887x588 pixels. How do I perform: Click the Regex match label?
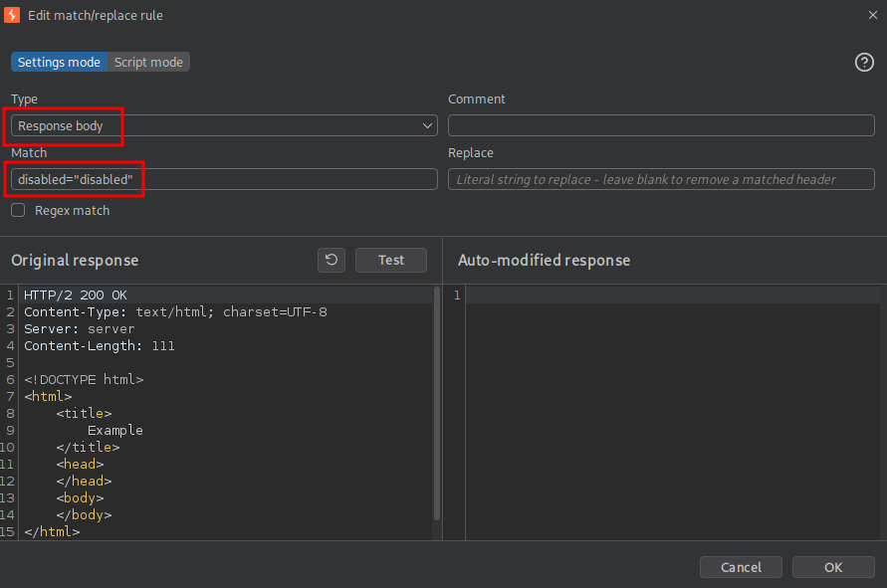tap(73, 210)
